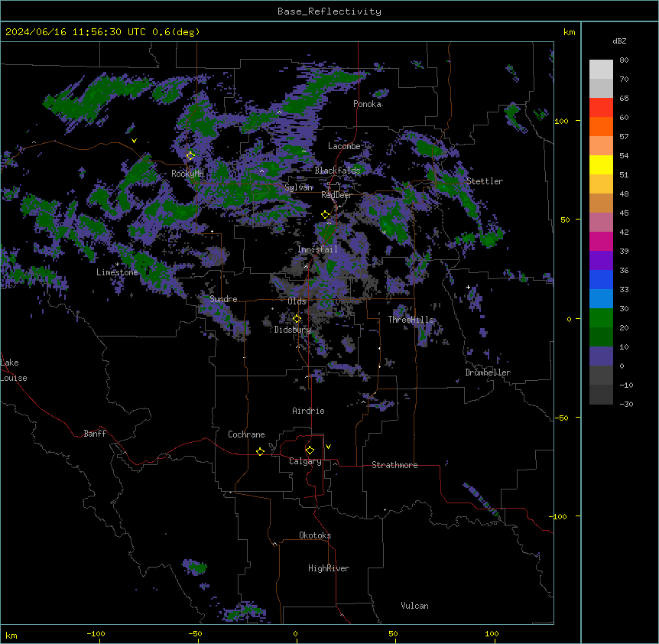The width and height of the screenshot is (659, 644).
Task: Click the orange 60 dBZ legend swatch
Action: click(601, 126)
